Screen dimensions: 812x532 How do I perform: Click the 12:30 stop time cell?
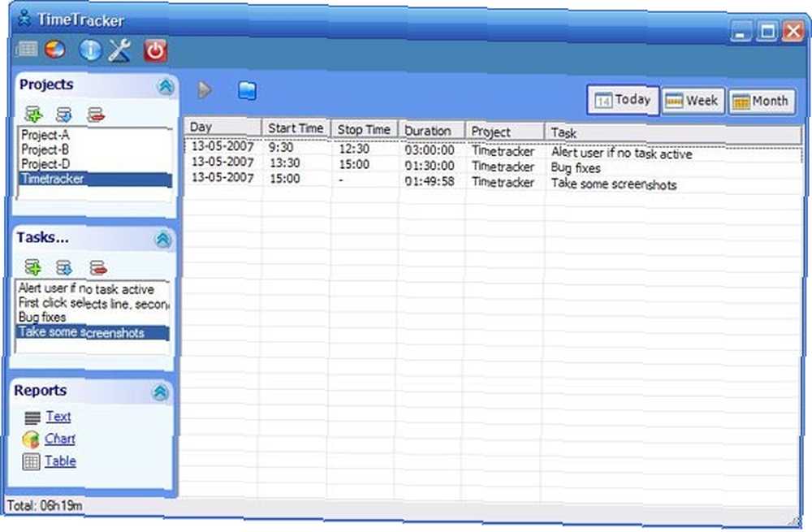click(x=354, y=149)
